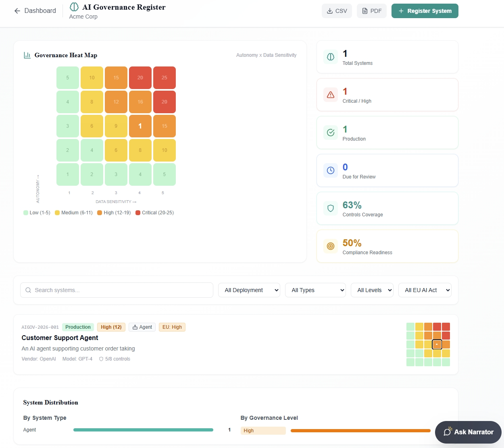Click the Production checkmark circle icon

[331, 133]
